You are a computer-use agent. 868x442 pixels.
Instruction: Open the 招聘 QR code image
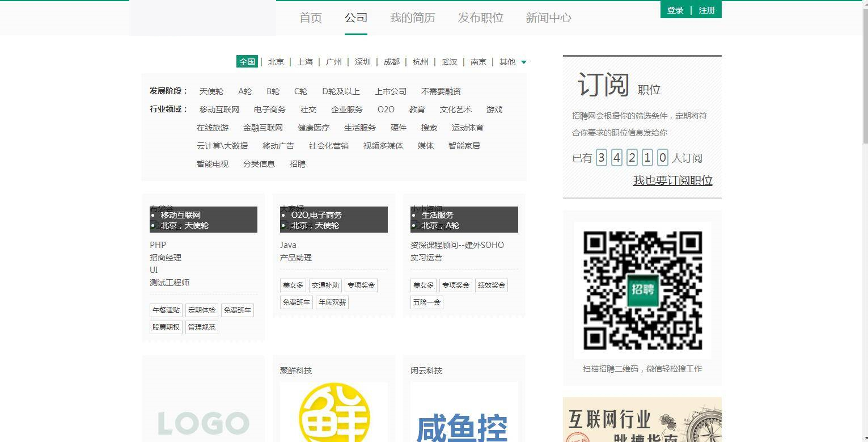[x=642, y=290]
